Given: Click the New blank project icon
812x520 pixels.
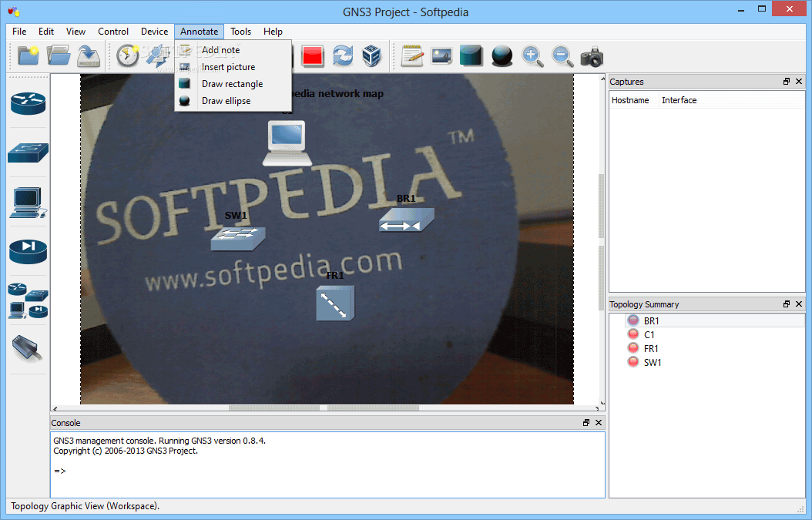Looking at the screenshot, I should pyautogui.click(x=28, y=55).
